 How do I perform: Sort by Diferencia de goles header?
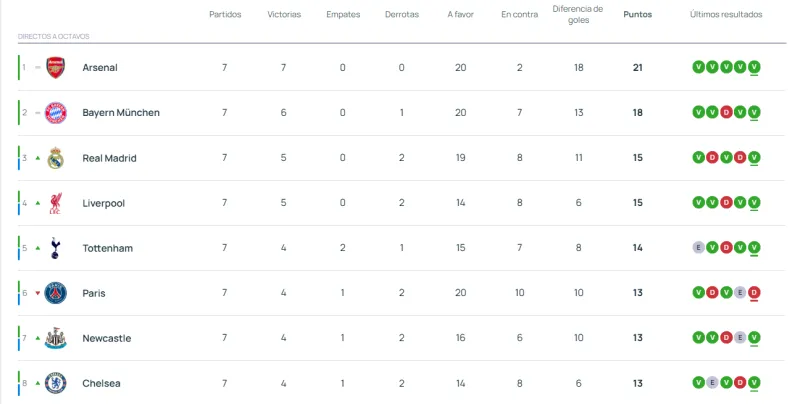click(578, 15)
